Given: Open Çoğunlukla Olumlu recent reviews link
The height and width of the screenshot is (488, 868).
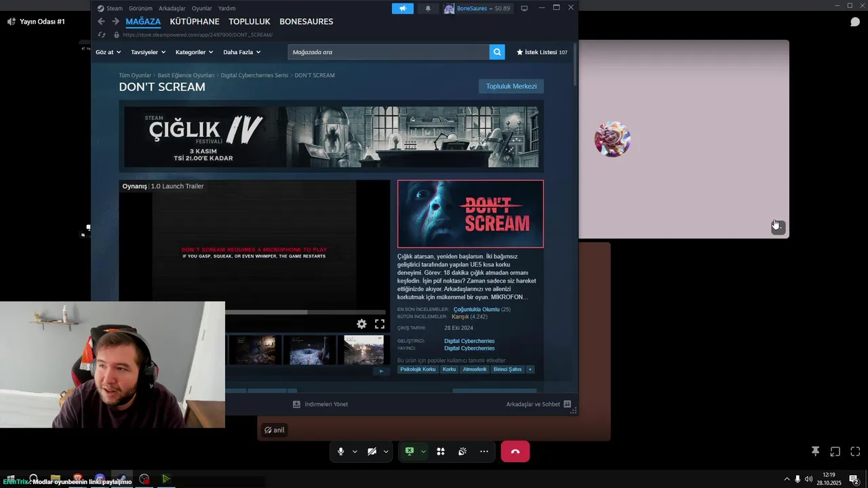Looking at the screenshot, I should pos(476,310).
